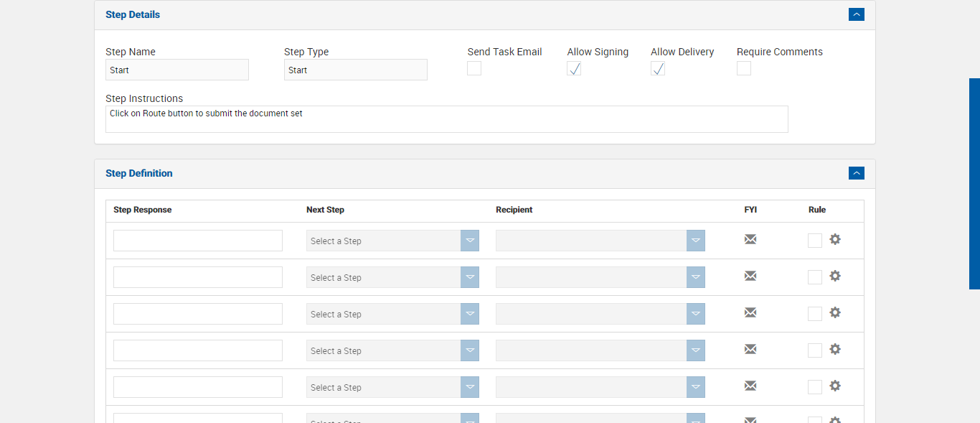This screenshot has width=980, height=423.
Task: Click FYI envelope icon in fourth row
Action: [750, 349]
